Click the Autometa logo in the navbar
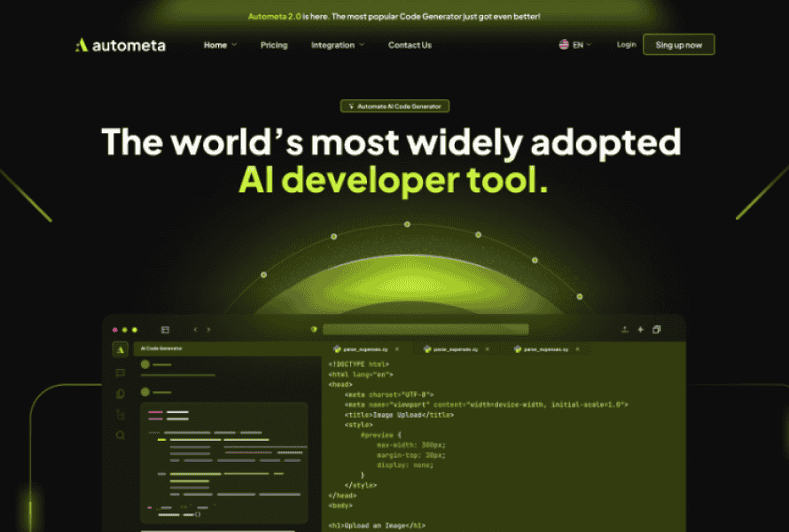Viewport: 789px width, 532px height. 120,45
